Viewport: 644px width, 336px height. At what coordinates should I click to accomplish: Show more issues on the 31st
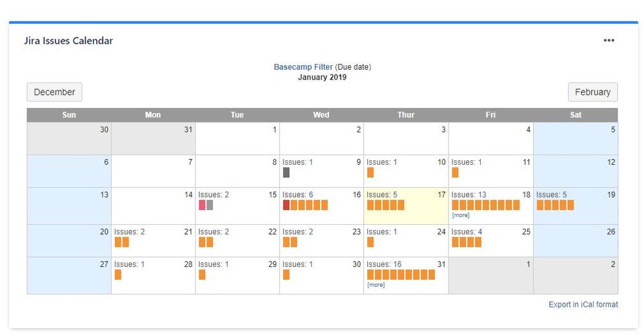coord(376,284)
